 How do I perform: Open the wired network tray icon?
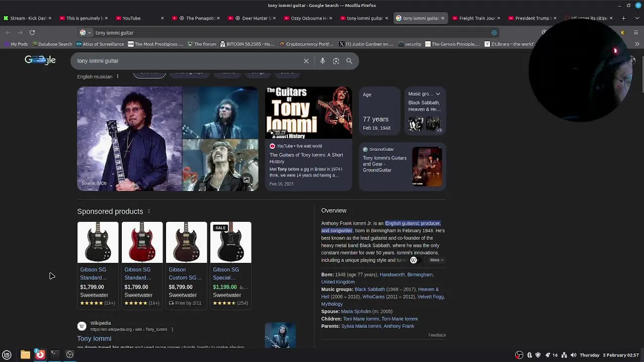pos(565,355)
